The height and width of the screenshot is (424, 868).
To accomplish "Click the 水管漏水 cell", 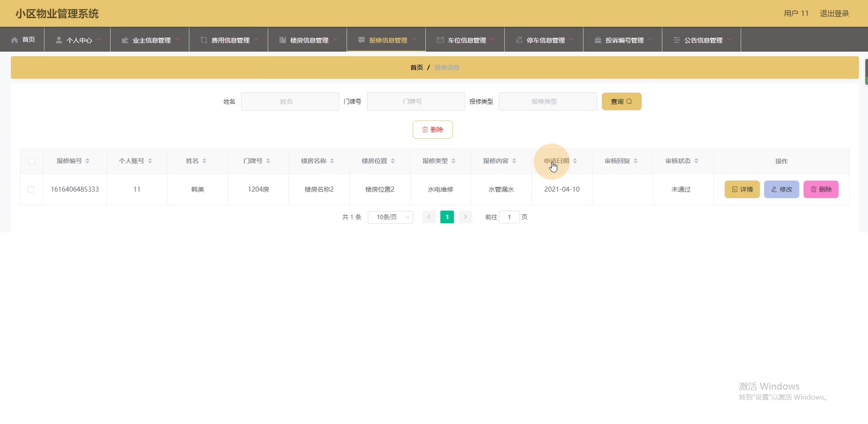I will point(501,189).
